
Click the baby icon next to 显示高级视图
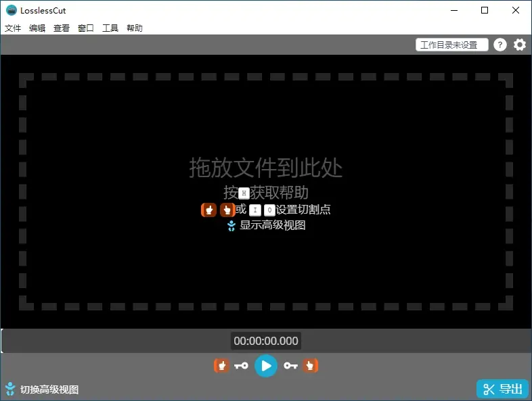tap(231, 226)
